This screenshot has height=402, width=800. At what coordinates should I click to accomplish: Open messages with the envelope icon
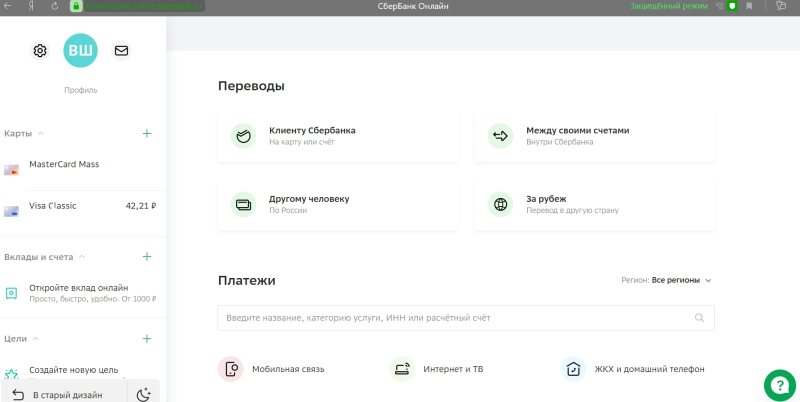pos(121,51)
